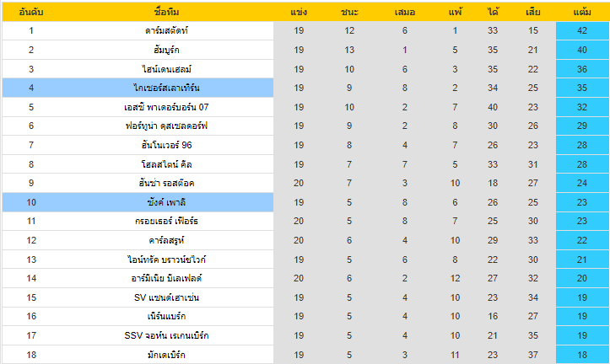Open team ฮัมบูร์ก link
Screen dimensions: 610x364
pos(166,50)
